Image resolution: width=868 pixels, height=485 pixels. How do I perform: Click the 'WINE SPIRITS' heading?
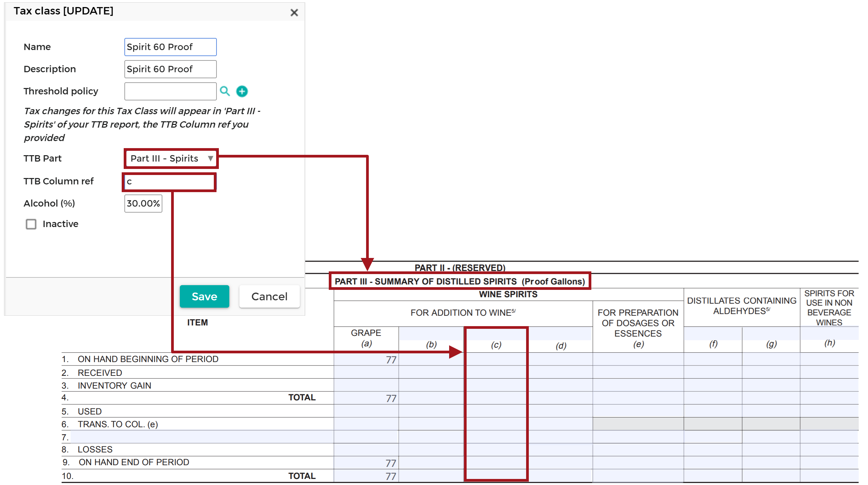508,295
